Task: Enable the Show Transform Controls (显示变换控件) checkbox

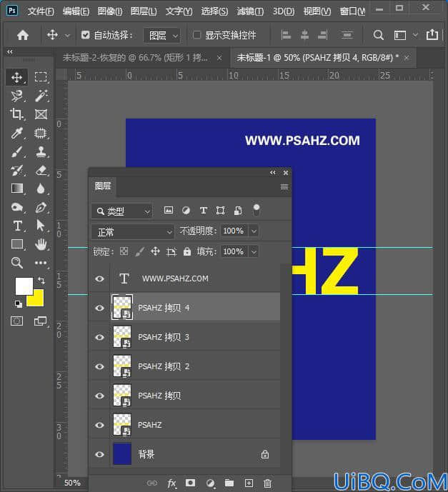Action: (196, 35)
